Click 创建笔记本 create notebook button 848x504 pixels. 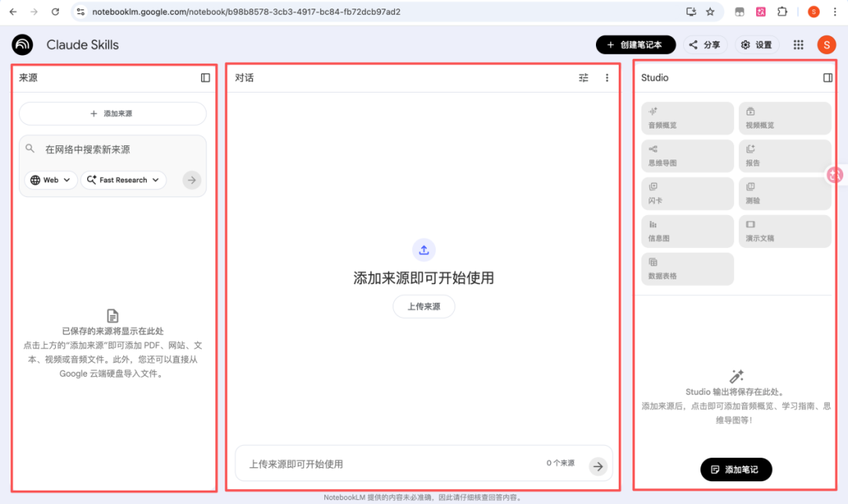coord(635,45)
